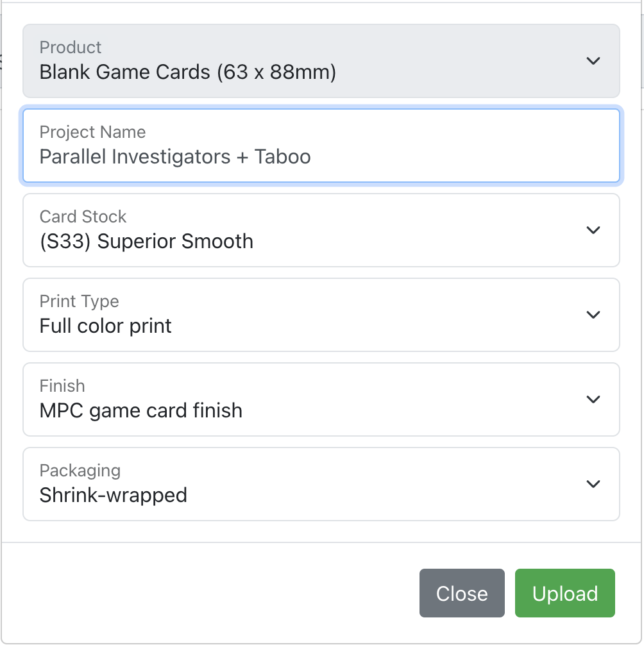This screenshot has height=645, width=644.
Task: Click the Finish field chevron arrow
Action: [x=593, y=399]
